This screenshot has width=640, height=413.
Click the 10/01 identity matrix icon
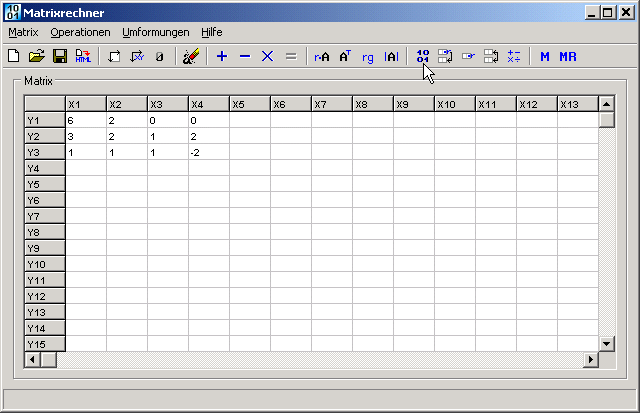pos(422,56)
